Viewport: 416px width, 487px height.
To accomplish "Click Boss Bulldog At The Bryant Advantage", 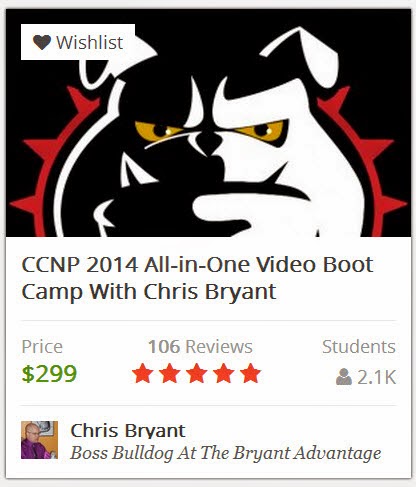I will 226,453.
